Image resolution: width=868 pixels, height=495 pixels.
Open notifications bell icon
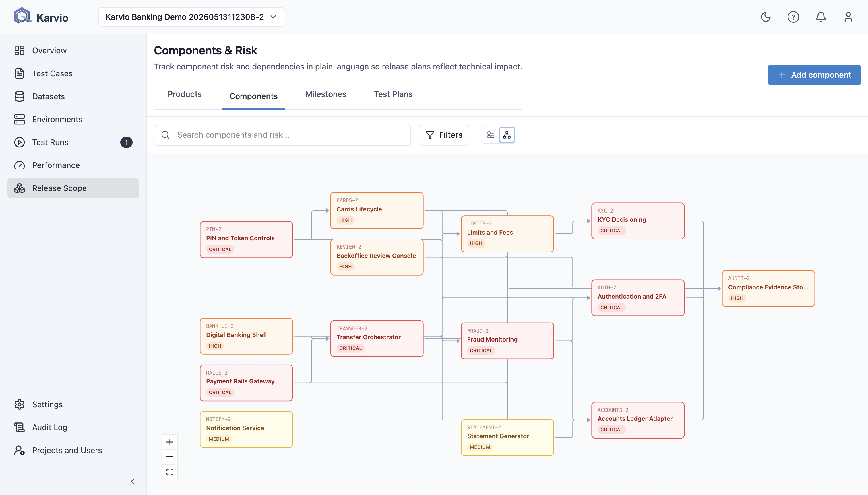click(821, 17)
